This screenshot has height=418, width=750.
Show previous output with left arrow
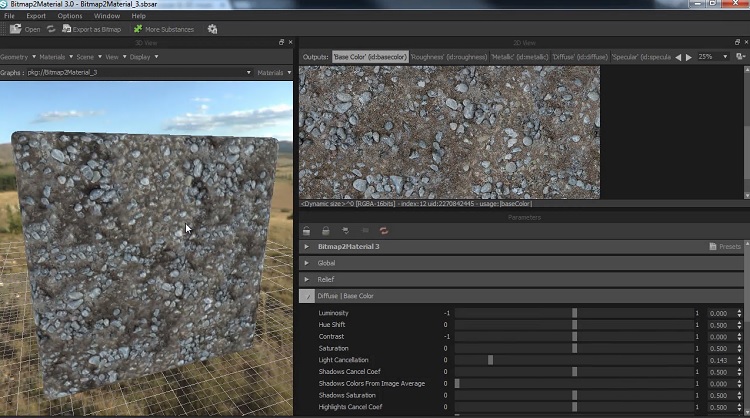pyautogui.click(x=678, y=57)
